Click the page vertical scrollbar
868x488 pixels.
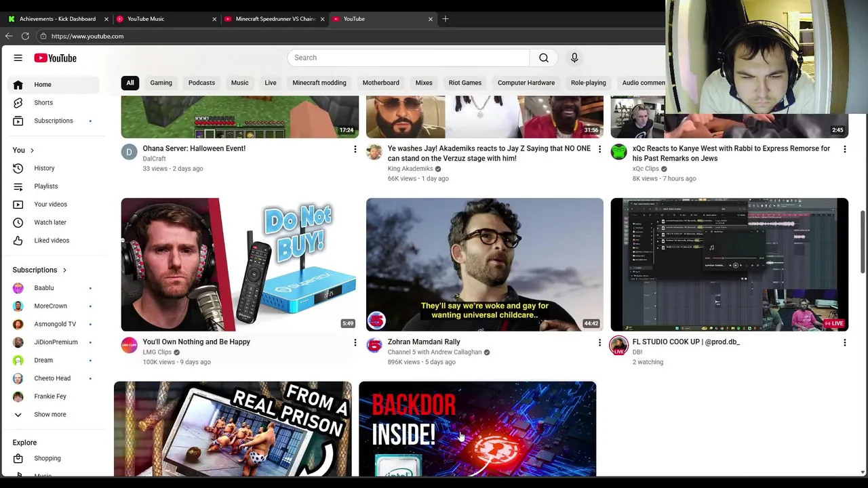tap(863, 242)
